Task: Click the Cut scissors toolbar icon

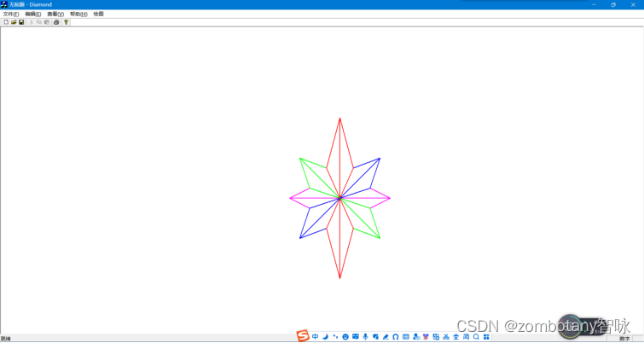Action: [32, 22]
